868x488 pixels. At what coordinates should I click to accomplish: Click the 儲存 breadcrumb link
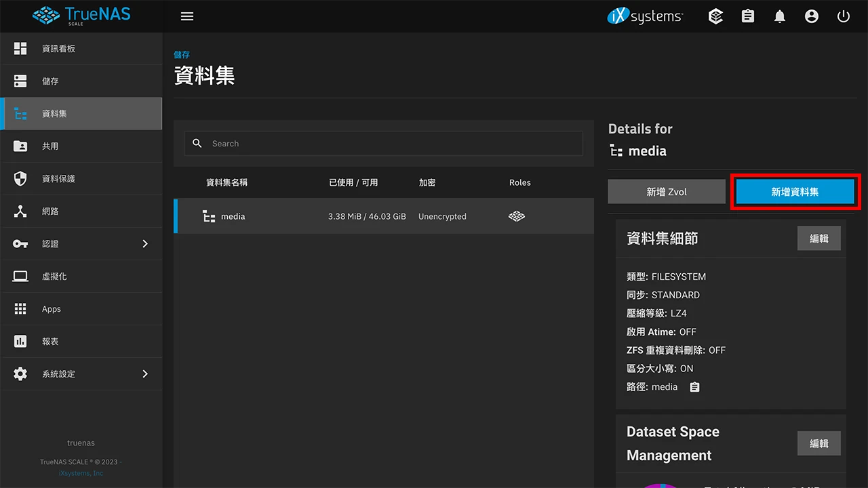coord(182,54)
